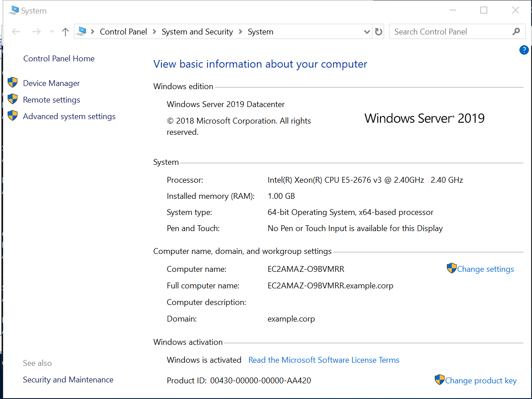The image size is (532, 399).
Task: Minimize the System window
Action: [453, 10]
